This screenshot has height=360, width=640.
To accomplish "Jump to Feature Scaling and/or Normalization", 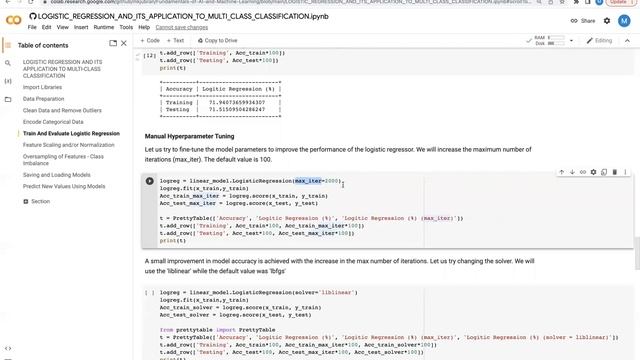I will pyautogui.click(x=69, y=145).
